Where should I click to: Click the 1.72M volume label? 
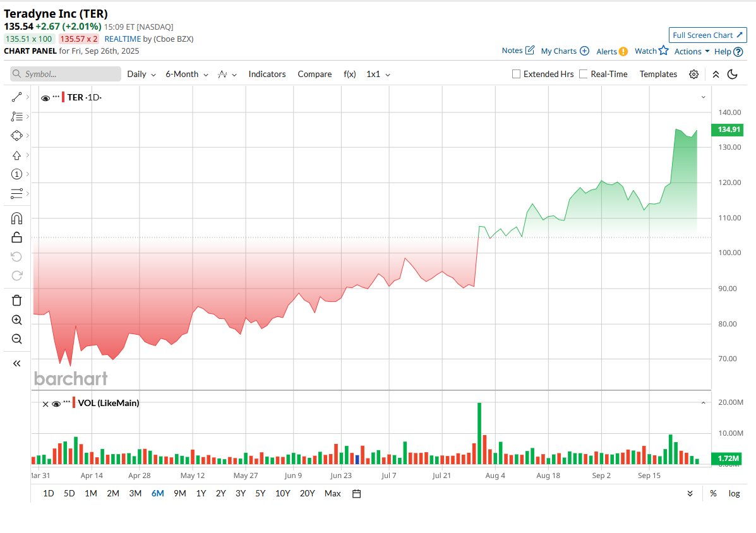727,458
